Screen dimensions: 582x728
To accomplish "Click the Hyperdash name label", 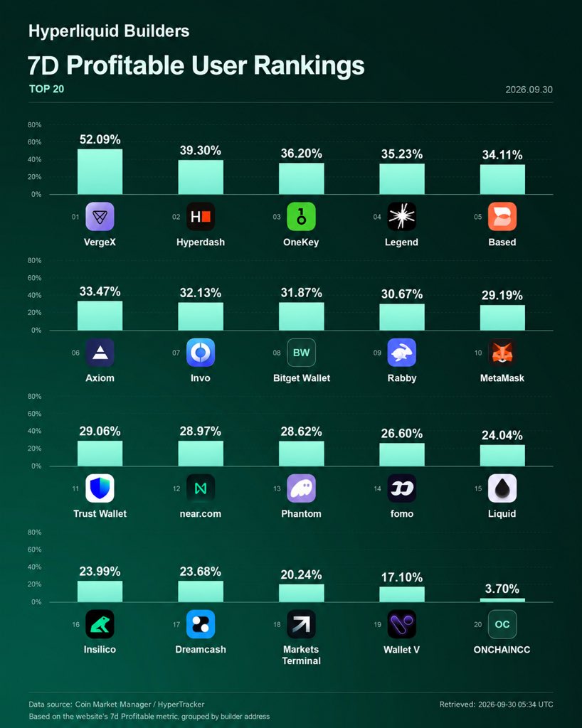I will (201, 242).
